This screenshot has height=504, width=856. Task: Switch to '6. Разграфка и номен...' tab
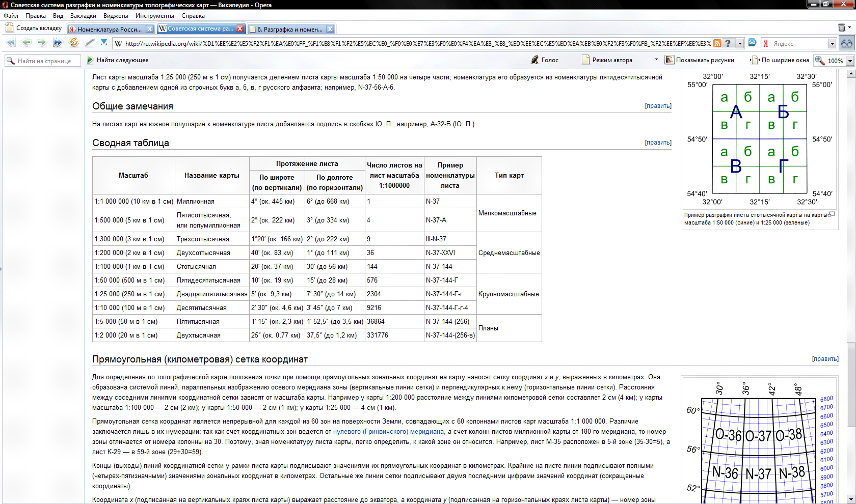click(x=290, y=29)
